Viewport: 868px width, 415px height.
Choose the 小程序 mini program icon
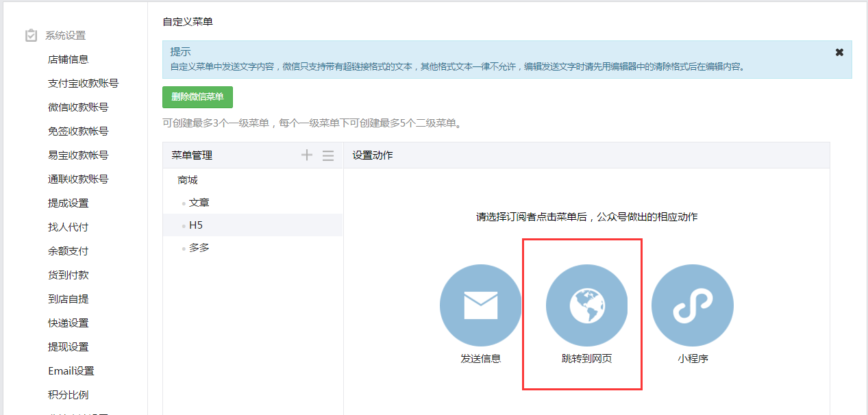coord(692,305)
